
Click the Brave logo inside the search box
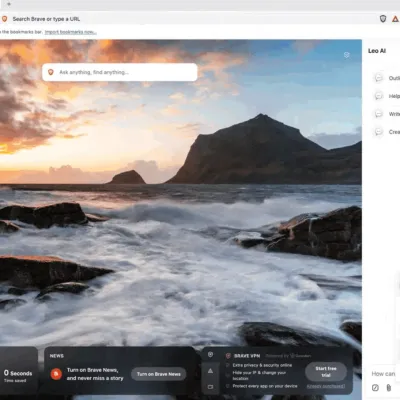click(51, 72)
